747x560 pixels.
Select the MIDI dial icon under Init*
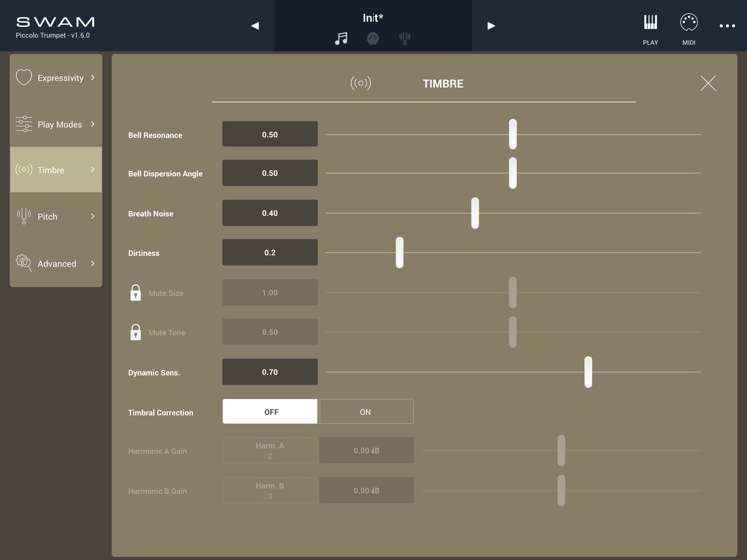pyautogui.click(x=373, y=38)
